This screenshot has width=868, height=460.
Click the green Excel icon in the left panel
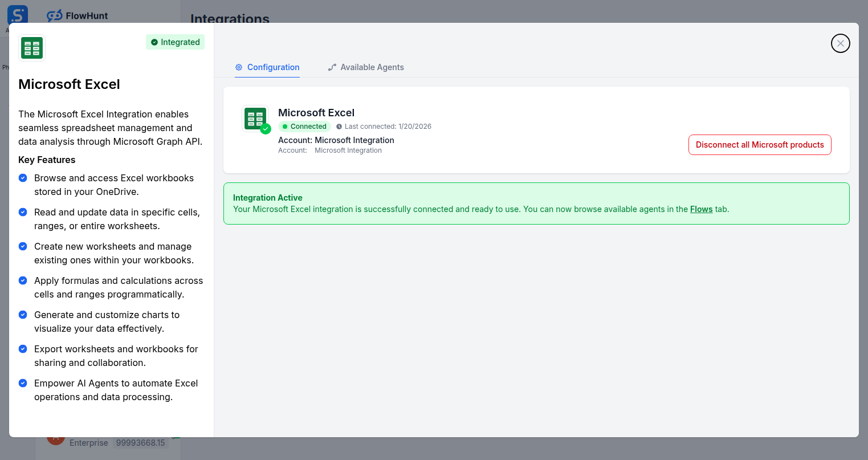(31, 48)
